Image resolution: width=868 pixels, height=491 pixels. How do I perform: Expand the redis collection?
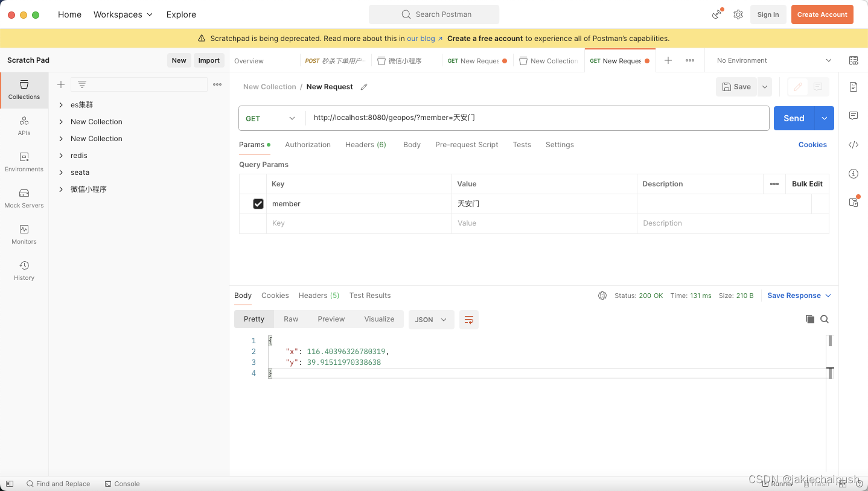[61, 156]
